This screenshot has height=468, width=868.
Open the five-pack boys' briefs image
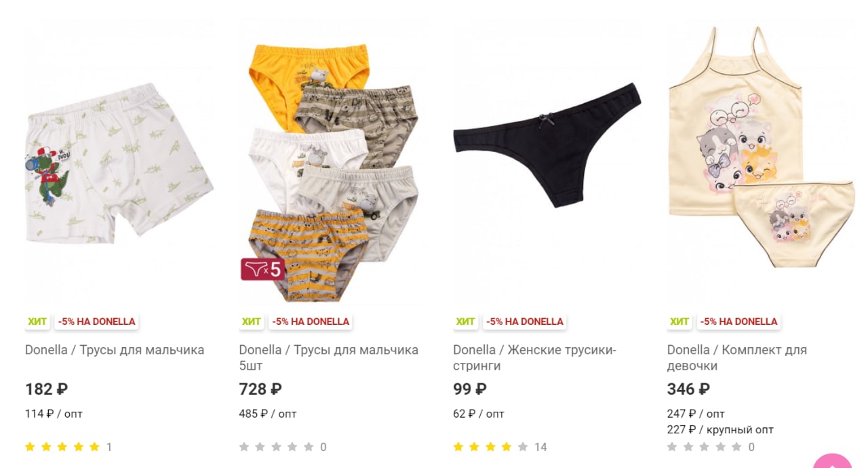tap(334, 163)
